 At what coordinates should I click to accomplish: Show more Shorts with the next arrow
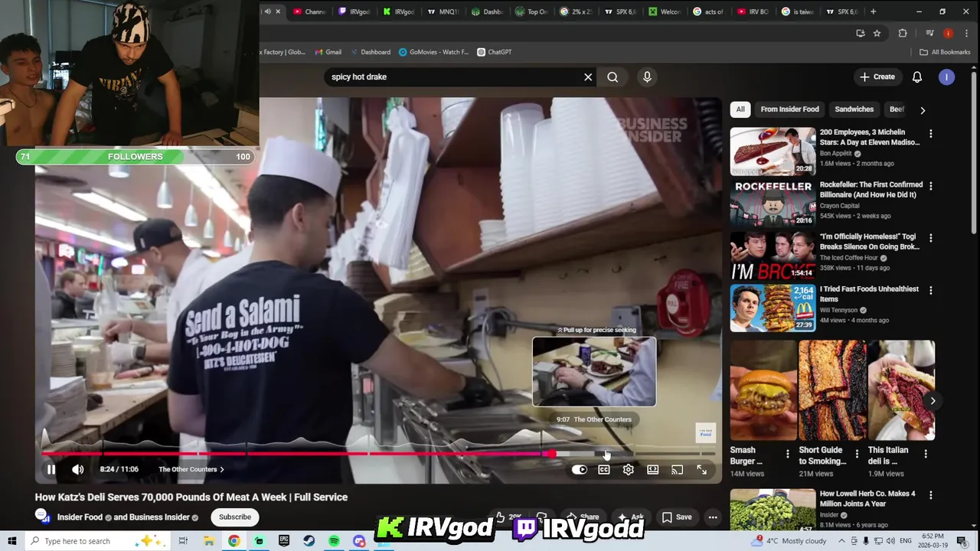(933, 401)
